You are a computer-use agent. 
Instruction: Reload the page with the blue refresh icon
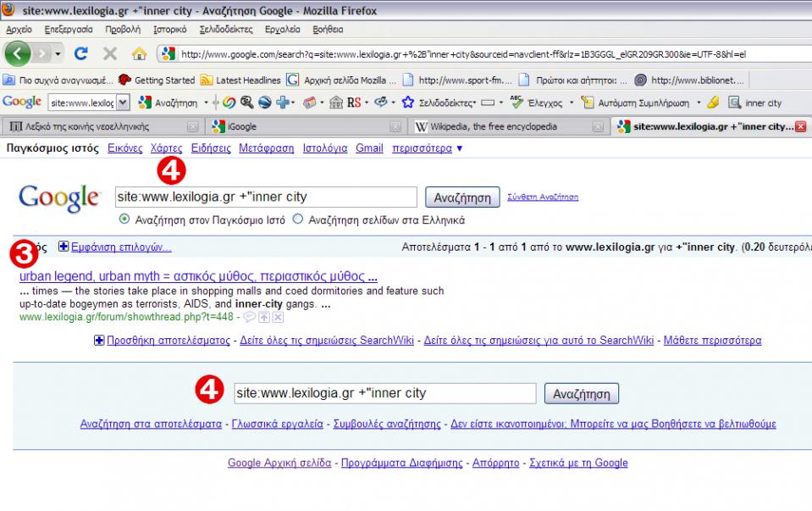tap(80, 53)
